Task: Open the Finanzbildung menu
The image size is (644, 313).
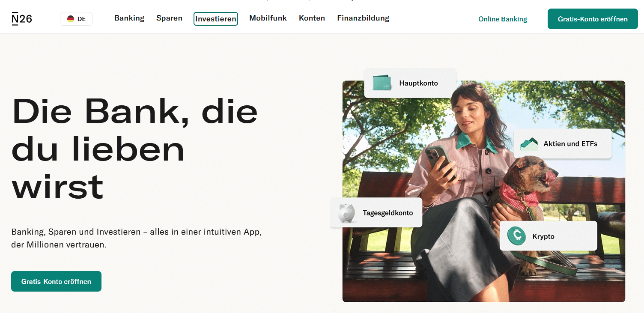Action: 363,18
